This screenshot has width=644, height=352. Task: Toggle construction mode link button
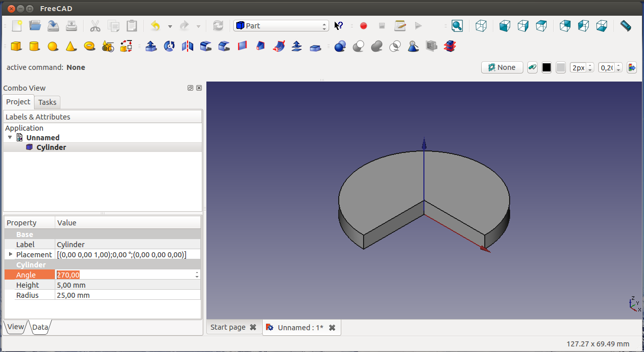point(532,67)
